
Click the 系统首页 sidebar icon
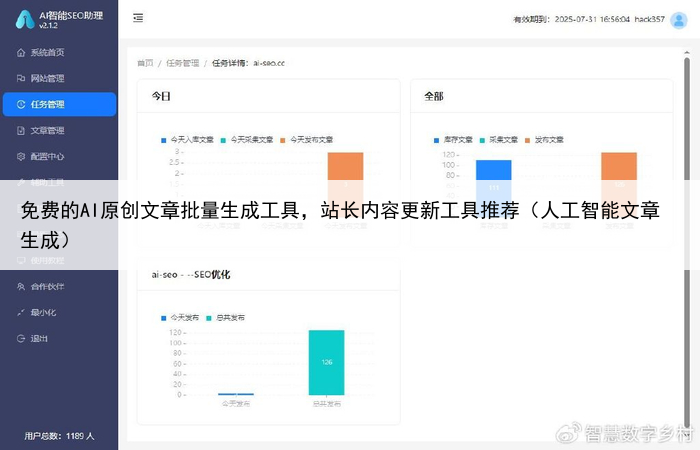[x=21, y=52]
